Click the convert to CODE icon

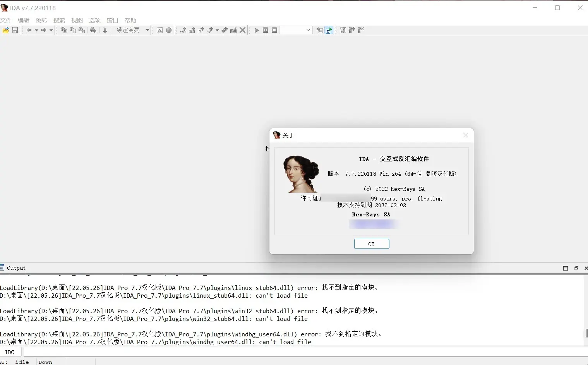(183, 30)
